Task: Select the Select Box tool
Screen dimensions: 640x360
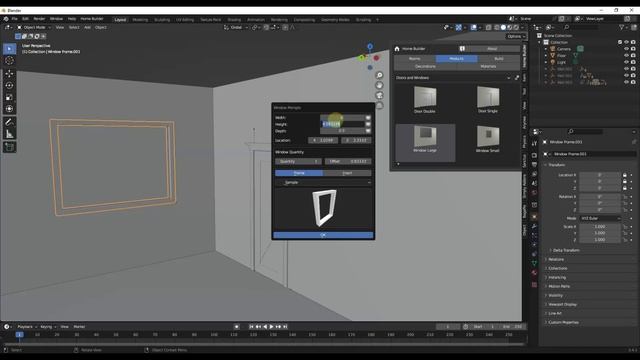Action: [9, 49]
